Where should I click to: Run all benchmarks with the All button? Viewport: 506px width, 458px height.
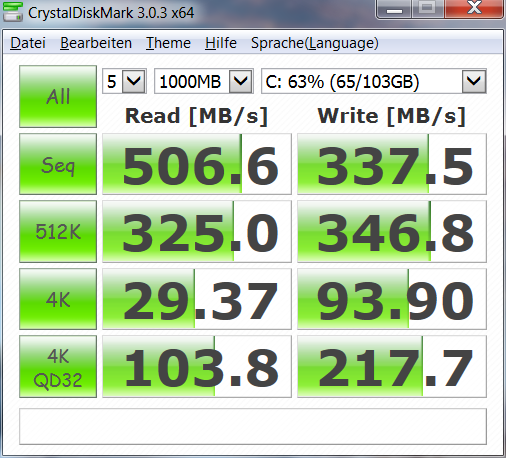coord(58,96)
